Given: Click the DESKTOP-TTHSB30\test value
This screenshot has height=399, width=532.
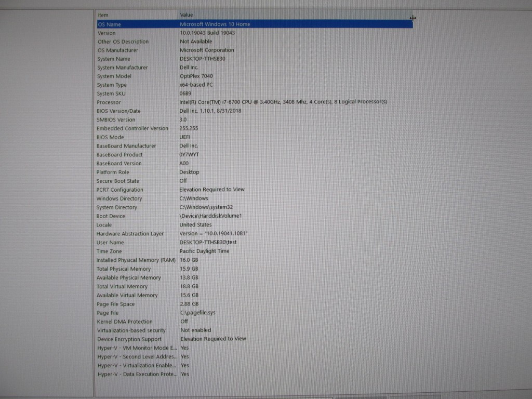Looking at the screenshot, I should coord(208,242).
